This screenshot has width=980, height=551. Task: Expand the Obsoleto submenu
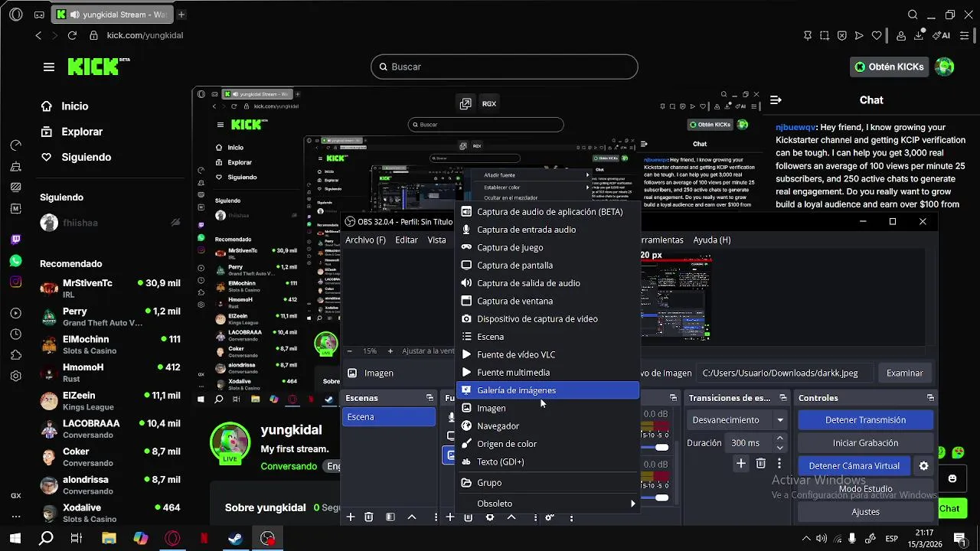point(548,504)
